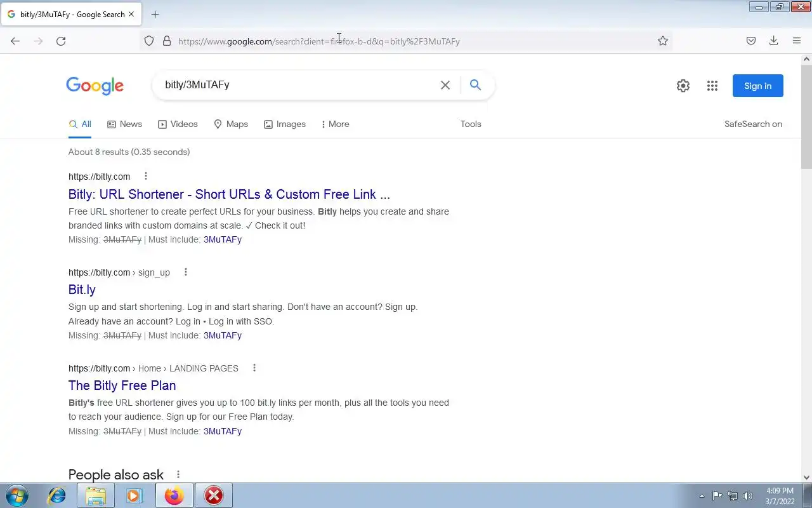Reload the page with the refresh icon
The height and width of the screenshot is (508, 812).
61,41
